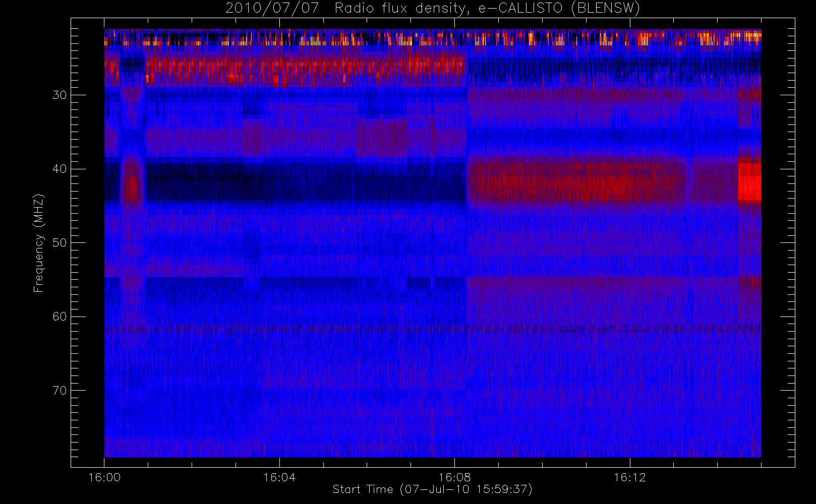Select the 50 frequency tick label
Image resolution: width=816 pixels, height=504 pixels.
point(60,242)
